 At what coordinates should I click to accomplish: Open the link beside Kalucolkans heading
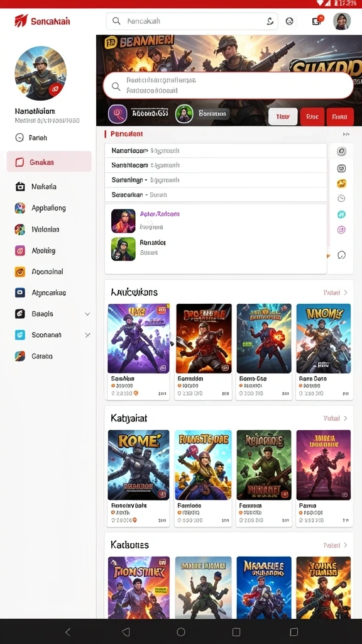tap(336, 293)
